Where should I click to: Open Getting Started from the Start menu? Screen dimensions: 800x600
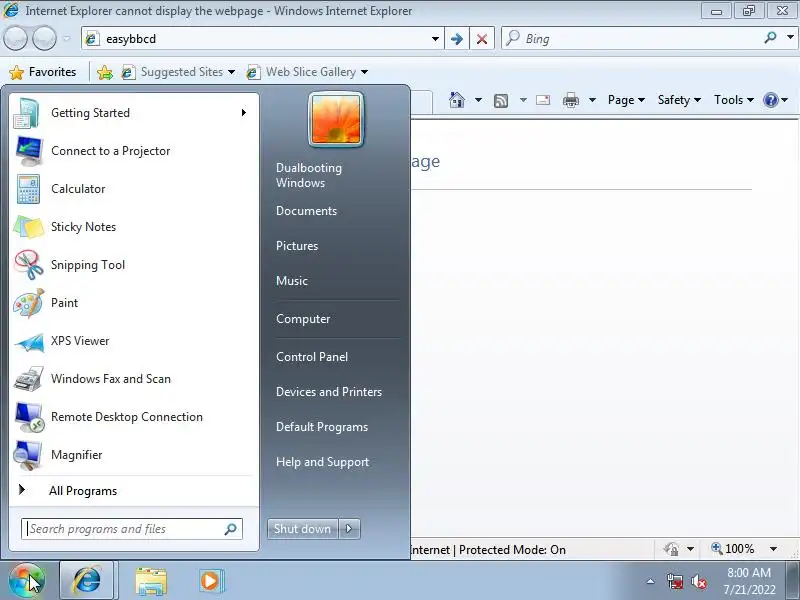[x=134, y=113]
